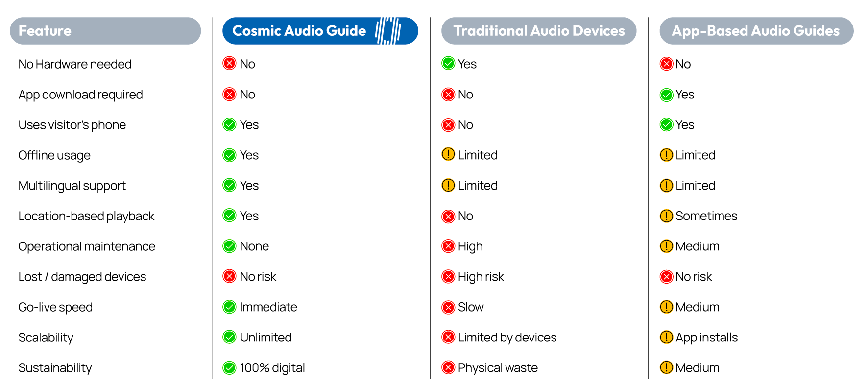Click red X icon beside 'Limited by devices'
Screen dimensions: 868x389
pos(448,337)
